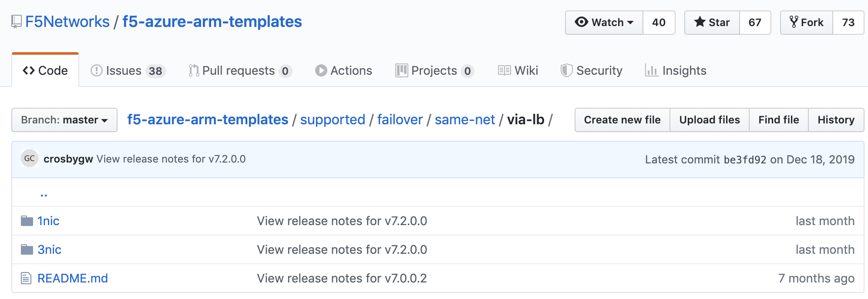Viewport: 868px width, 299px height.
Task: Click the README.md file icon
Action: 26,278
